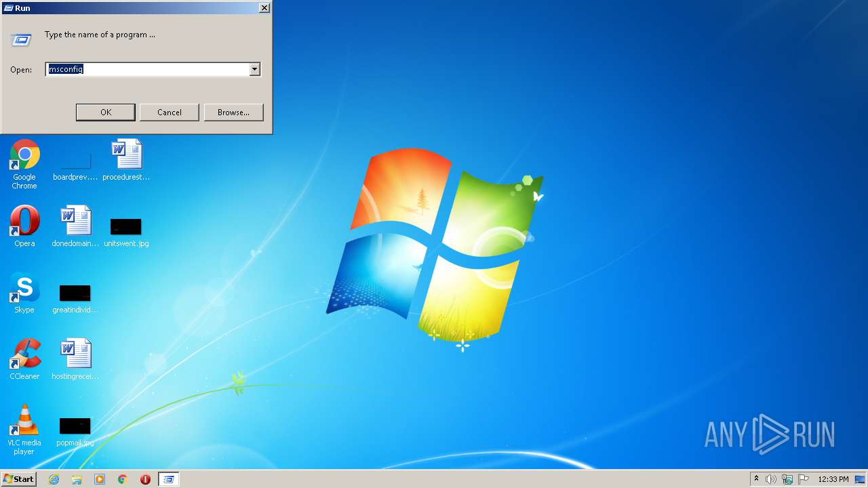Image resolution: width=868 pixels, height=488 pixels.
Task: Click the Show desktop button
Action: pos(861,479)
